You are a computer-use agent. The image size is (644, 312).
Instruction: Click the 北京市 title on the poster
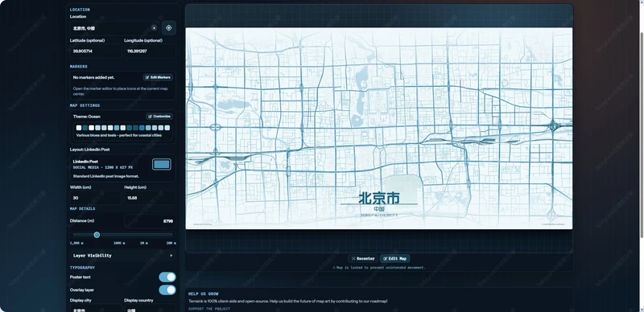pyautogui.click(x=379, y=198)
